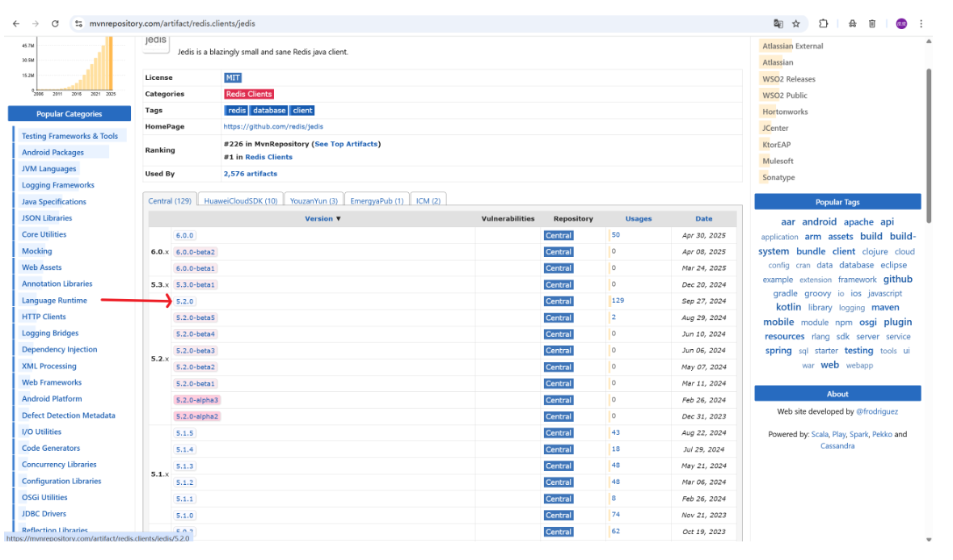Viewport: 953px width, 560px height.
Task: Open See Top Artifacts link
Action: coord(346,144)
